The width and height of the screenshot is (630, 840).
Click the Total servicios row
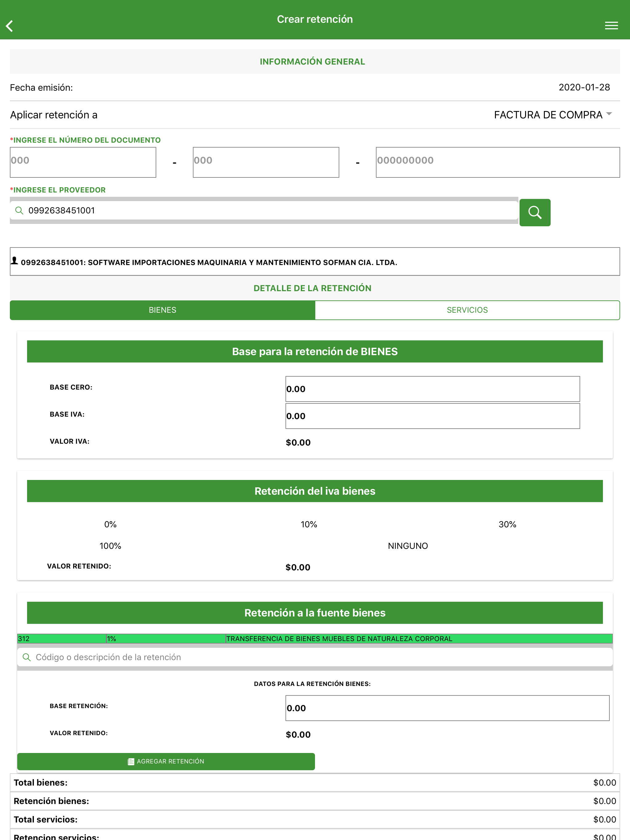(315, 819)
